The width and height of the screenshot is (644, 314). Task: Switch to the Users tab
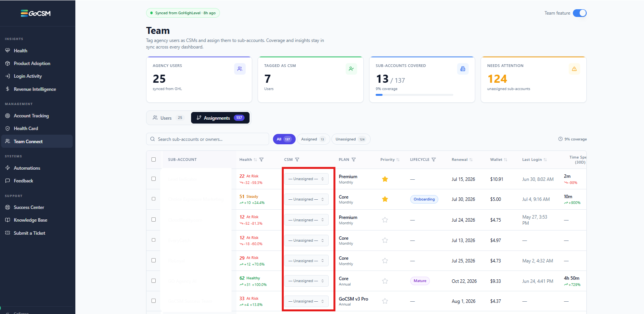[x=168, y=118]
